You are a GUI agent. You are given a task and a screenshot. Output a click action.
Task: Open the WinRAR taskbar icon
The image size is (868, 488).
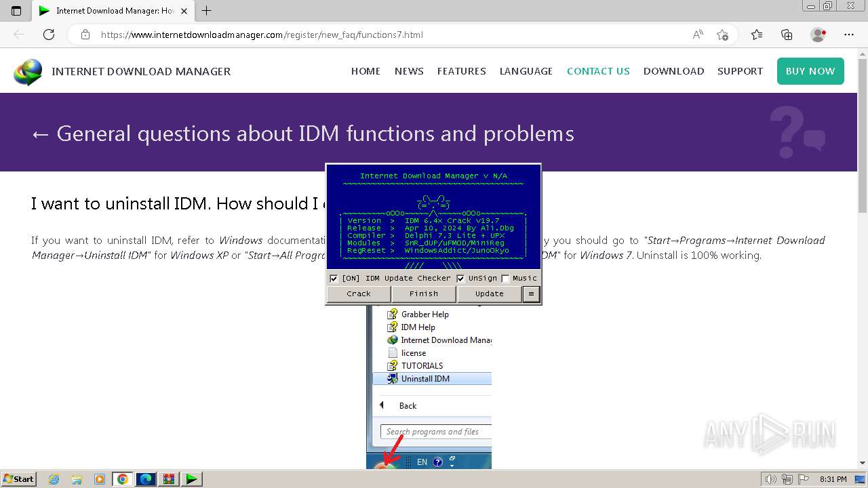[x=169, y=479]
